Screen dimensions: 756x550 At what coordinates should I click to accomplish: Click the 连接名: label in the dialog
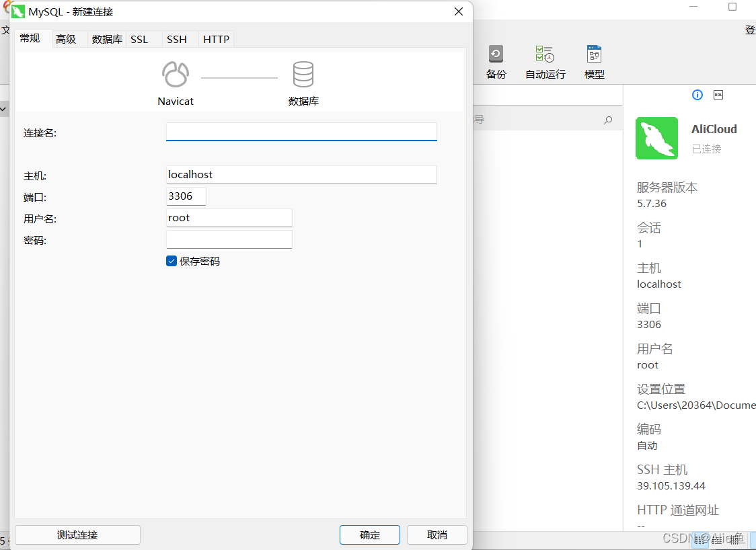click(40, 133)
